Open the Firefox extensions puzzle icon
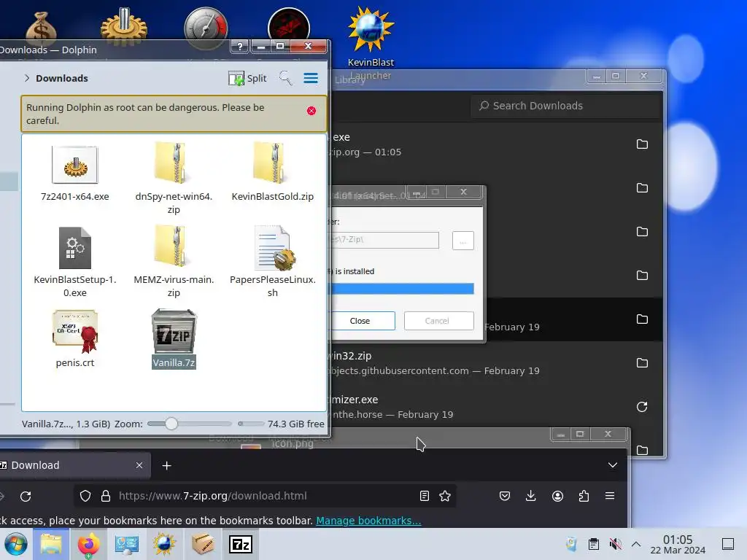The width and height of the screenshot is (747, 560). (x=584, y=496)
